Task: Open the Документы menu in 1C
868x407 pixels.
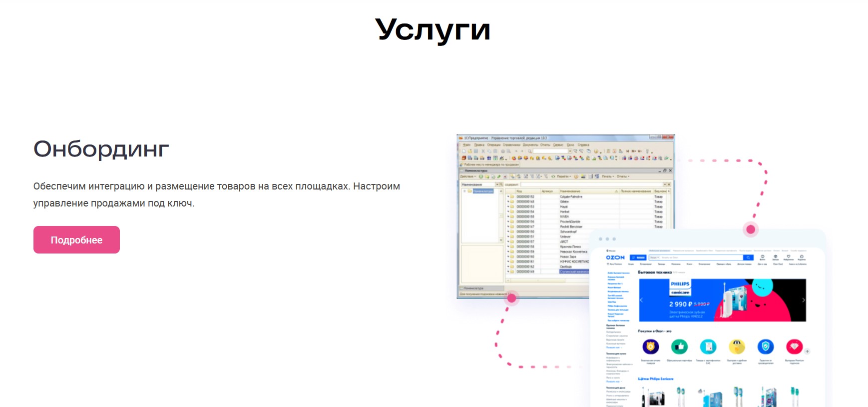Action: click(530, 145)
